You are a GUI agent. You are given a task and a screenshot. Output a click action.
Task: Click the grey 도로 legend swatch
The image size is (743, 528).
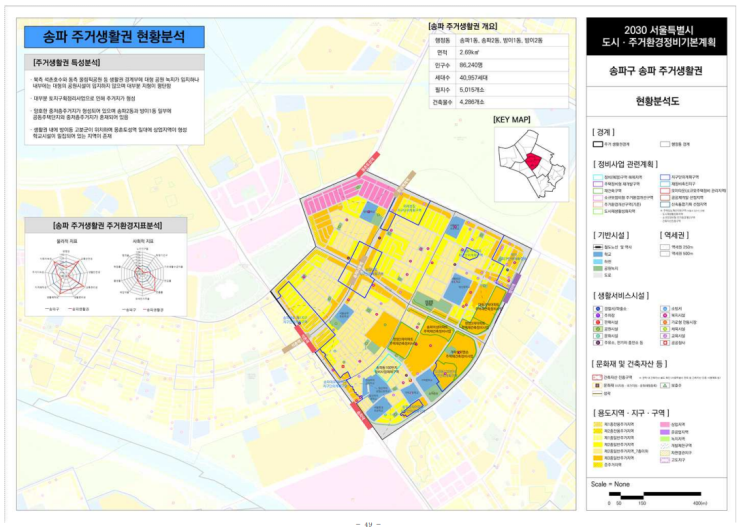[598, 275]
